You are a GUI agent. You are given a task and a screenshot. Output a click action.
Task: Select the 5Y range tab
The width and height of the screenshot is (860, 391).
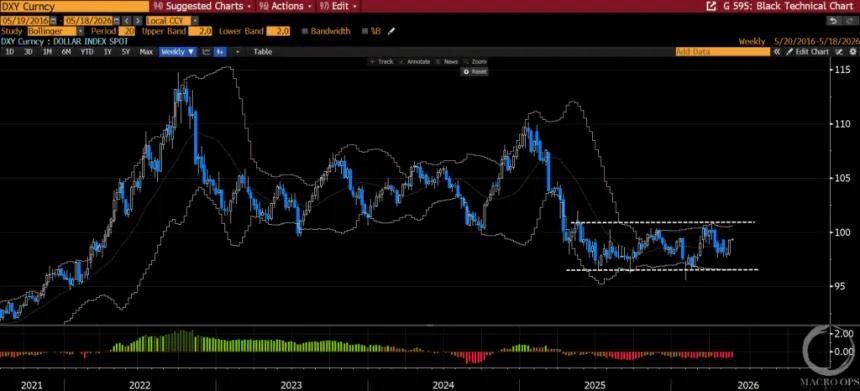[x=126, y=52]
